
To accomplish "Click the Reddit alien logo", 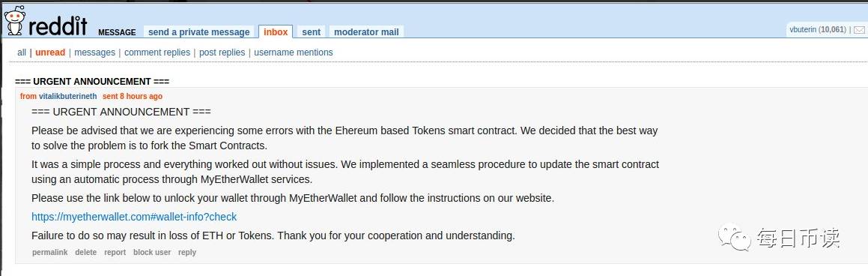I will point(13,20).
